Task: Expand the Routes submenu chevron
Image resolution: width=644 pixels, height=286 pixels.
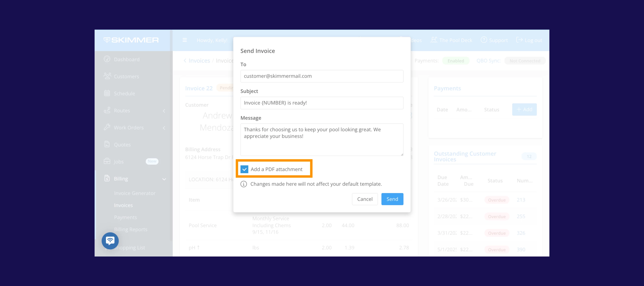Action: point(164,111)
